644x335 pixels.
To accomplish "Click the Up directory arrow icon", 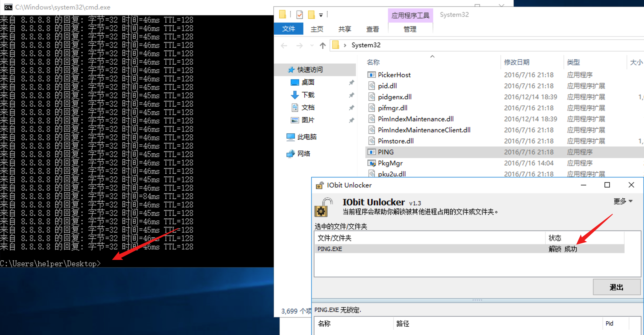I will 323,46.
